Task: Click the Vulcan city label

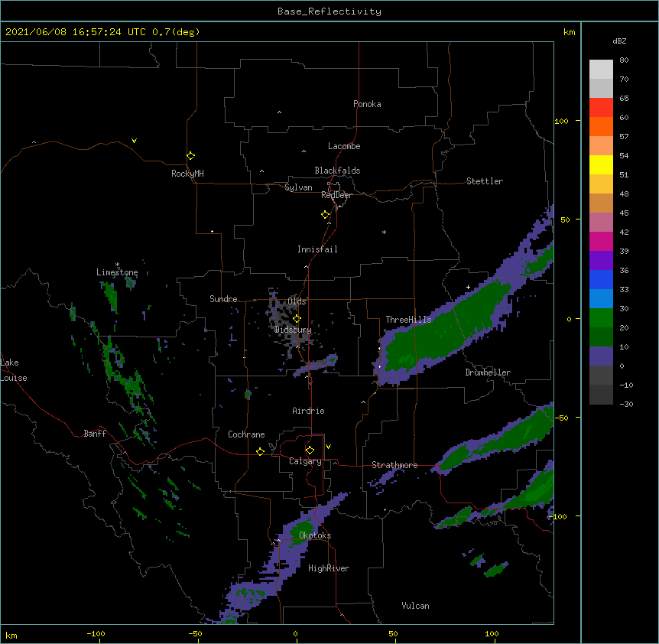Action: pyautogui.click(x=415, y=606)
